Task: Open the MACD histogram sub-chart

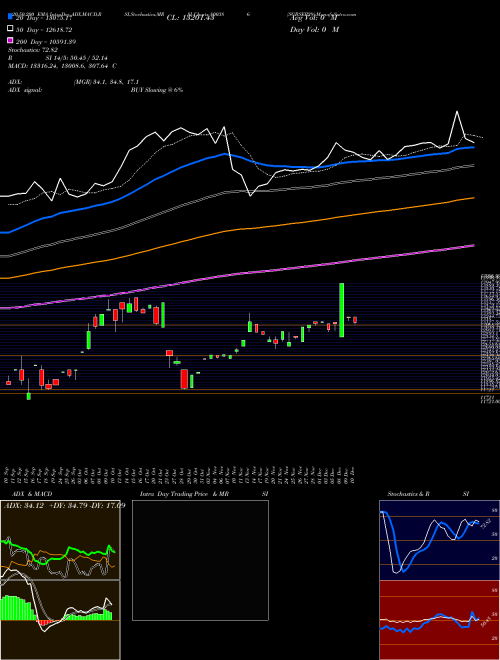Action: click(60, 620)
